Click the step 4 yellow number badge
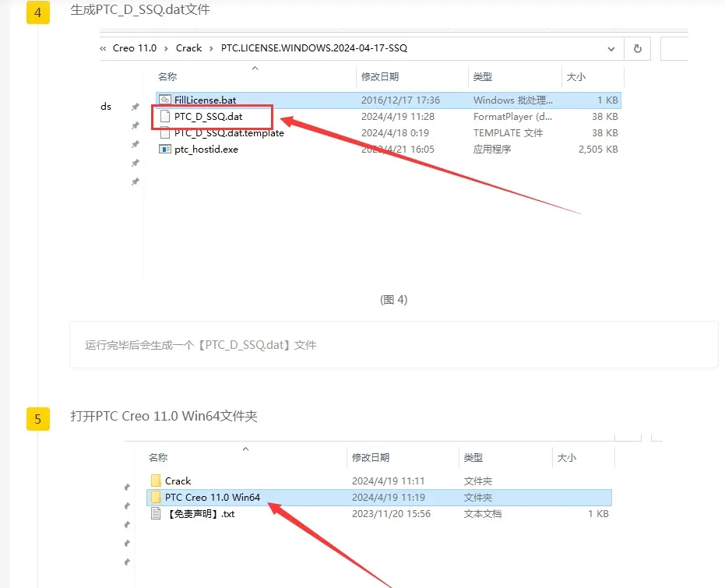 tap(38, 12)
